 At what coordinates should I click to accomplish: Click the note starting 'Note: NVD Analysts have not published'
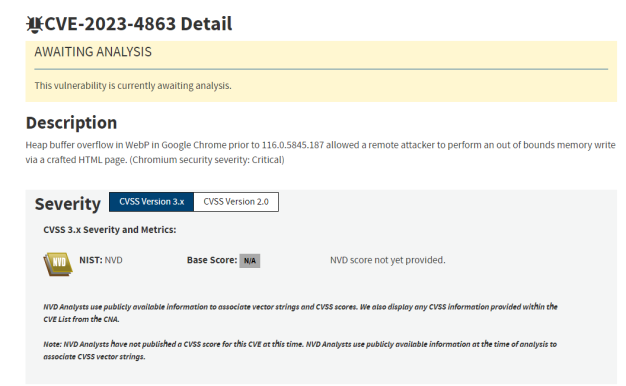tap(300, 350)
